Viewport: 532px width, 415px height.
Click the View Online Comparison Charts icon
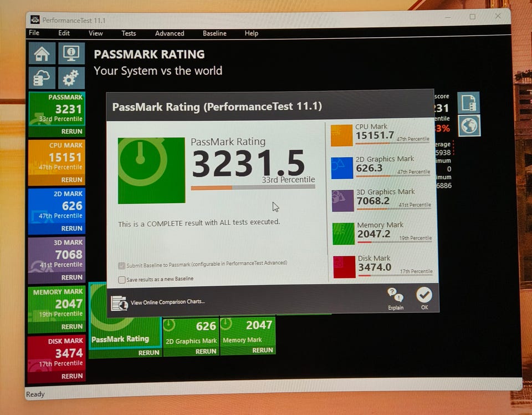point(119,302)
